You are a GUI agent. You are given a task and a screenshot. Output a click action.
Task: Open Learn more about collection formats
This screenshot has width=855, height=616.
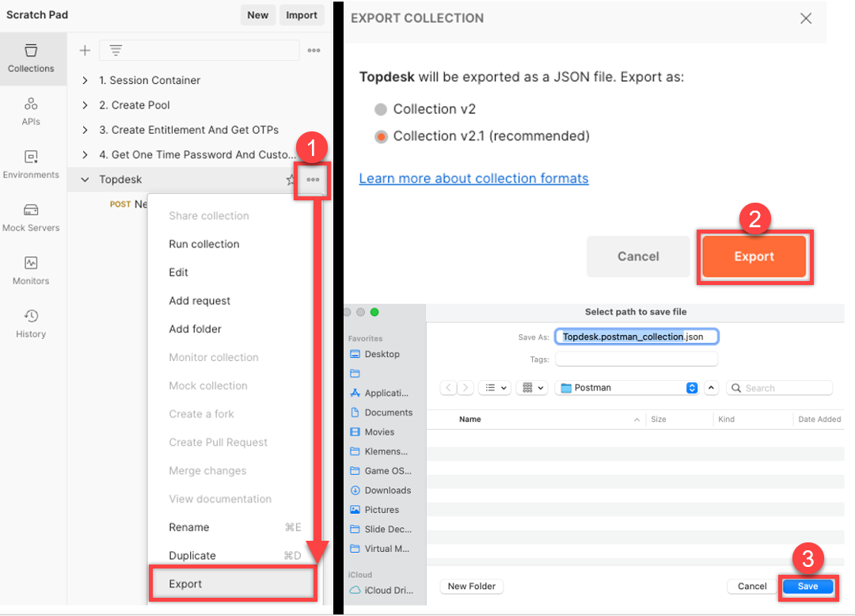[473, 178]
